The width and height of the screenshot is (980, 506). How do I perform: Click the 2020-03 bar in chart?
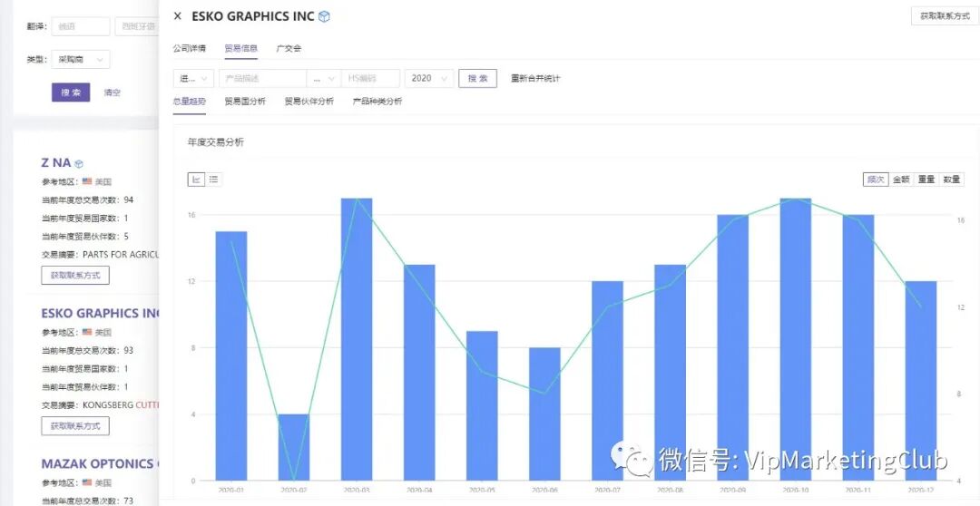click(x=357, y=339)
